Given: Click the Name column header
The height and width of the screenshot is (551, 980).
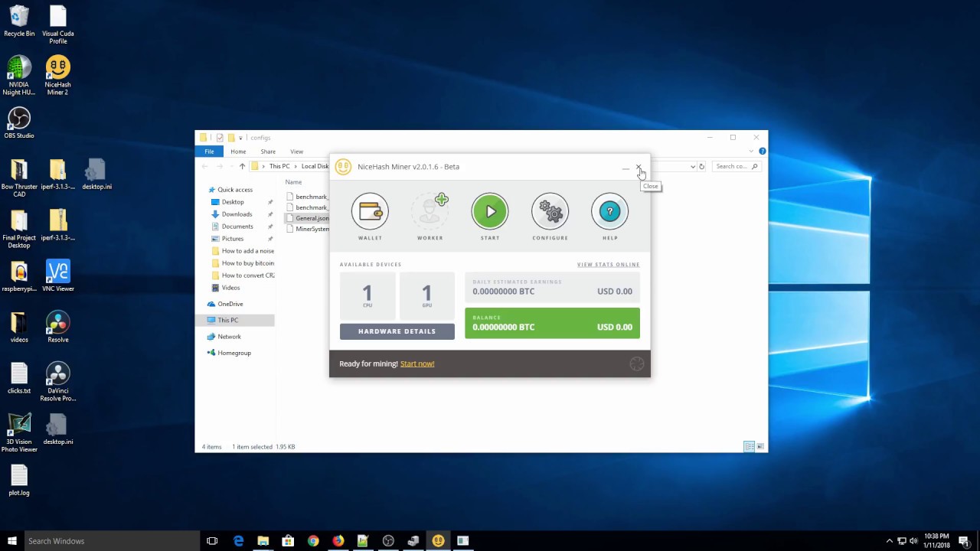Looking at the screenshot, I should [293, 182].
